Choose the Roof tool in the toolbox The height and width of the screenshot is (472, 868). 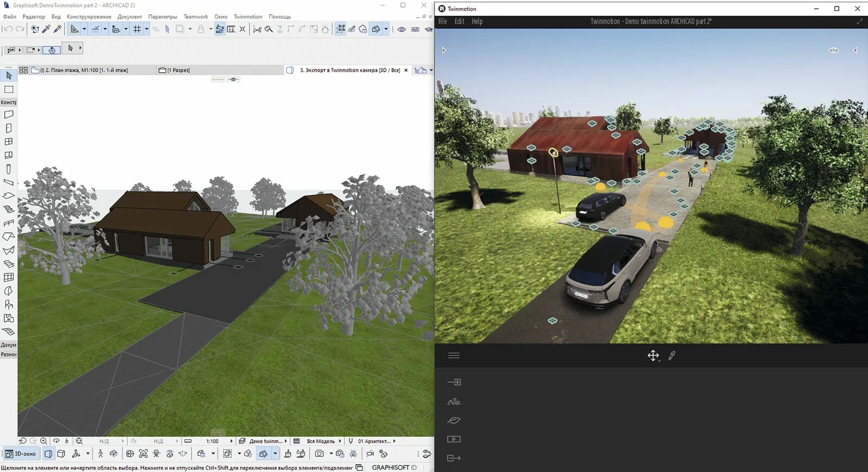pyautogui.click(x=9, y=237)
